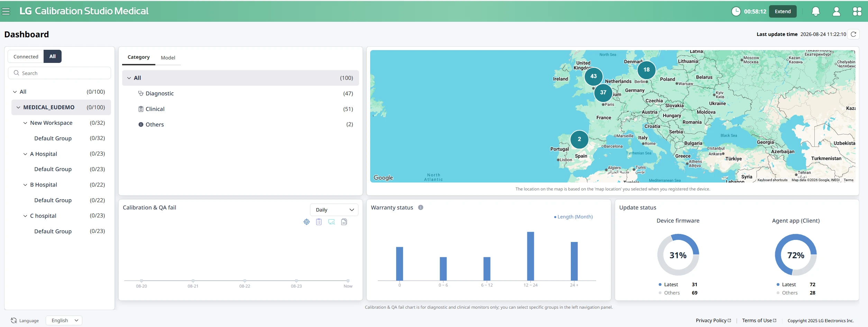Open the Terms of Use link

click(759, 320)
